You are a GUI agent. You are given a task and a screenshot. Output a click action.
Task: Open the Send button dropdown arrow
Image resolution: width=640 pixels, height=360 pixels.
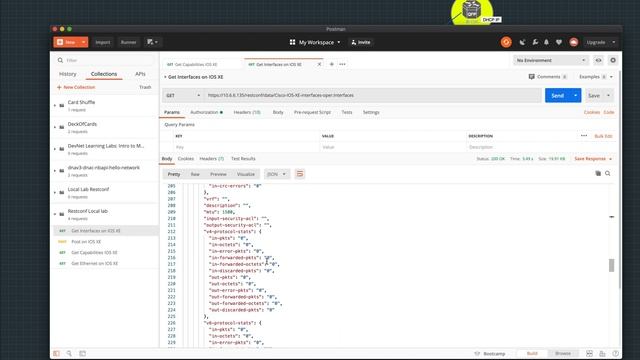[x=576, y=96]
